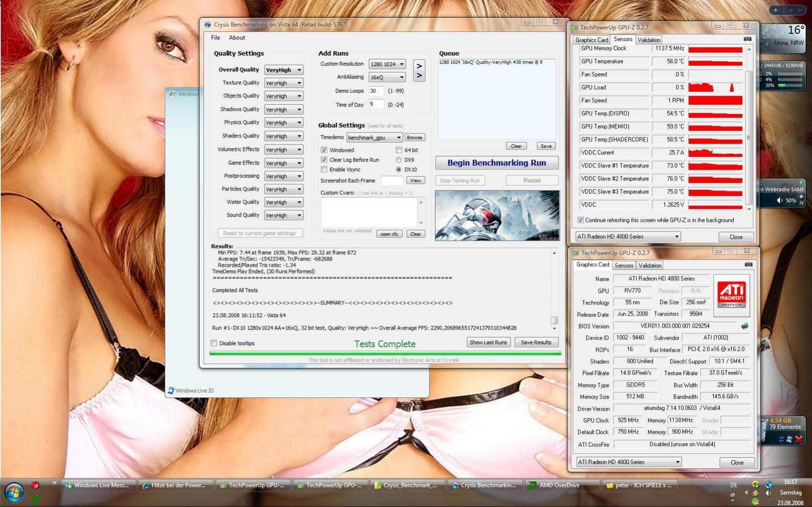Click the Custom Cvars text area
812x507 pixels.
tap(369, 212)
